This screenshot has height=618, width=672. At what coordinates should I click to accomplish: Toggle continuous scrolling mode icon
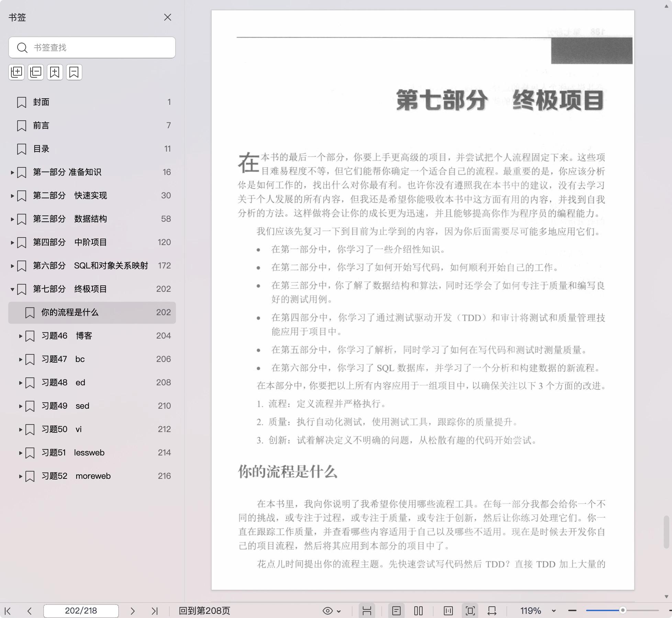coord(367,611)
